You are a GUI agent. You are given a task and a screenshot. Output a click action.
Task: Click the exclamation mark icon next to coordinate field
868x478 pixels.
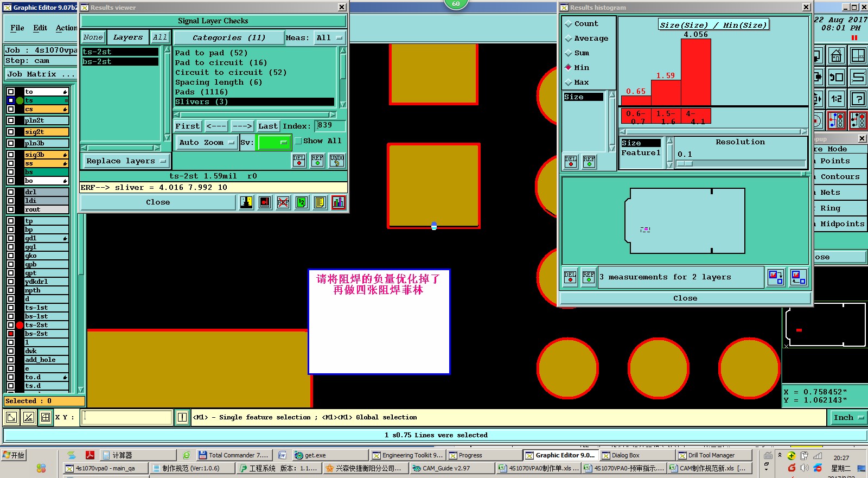click(182, 417)
